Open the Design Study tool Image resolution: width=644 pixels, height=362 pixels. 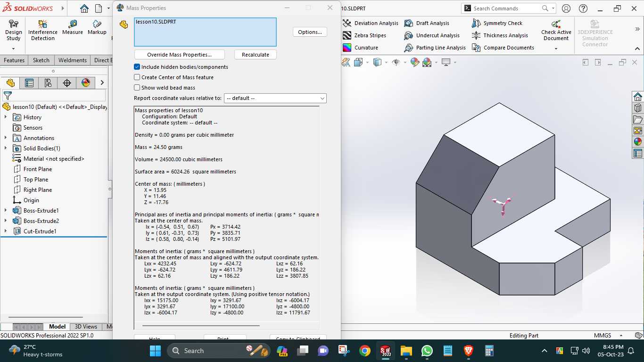pos(14,30)
